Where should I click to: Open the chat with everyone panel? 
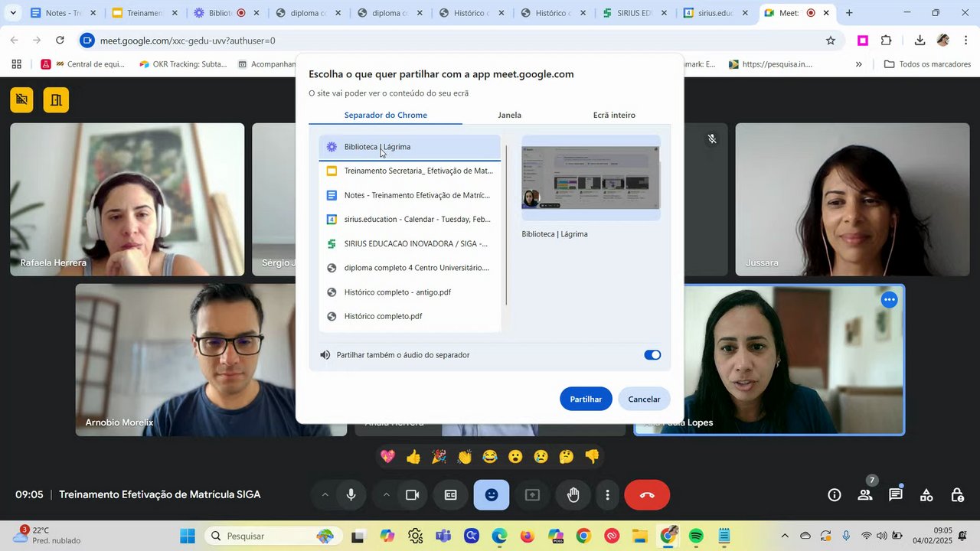point(896,495)
